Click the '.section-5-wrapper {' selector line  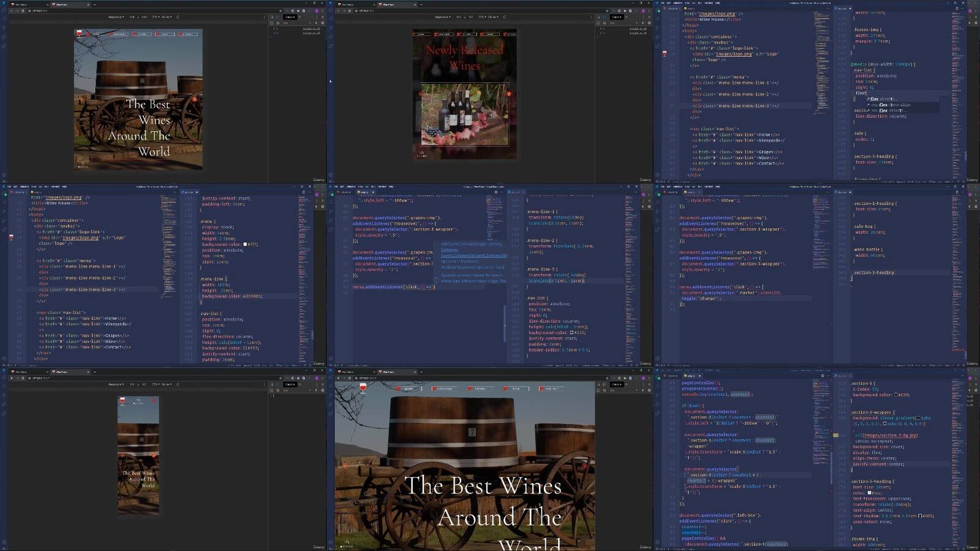click(873, 412)
